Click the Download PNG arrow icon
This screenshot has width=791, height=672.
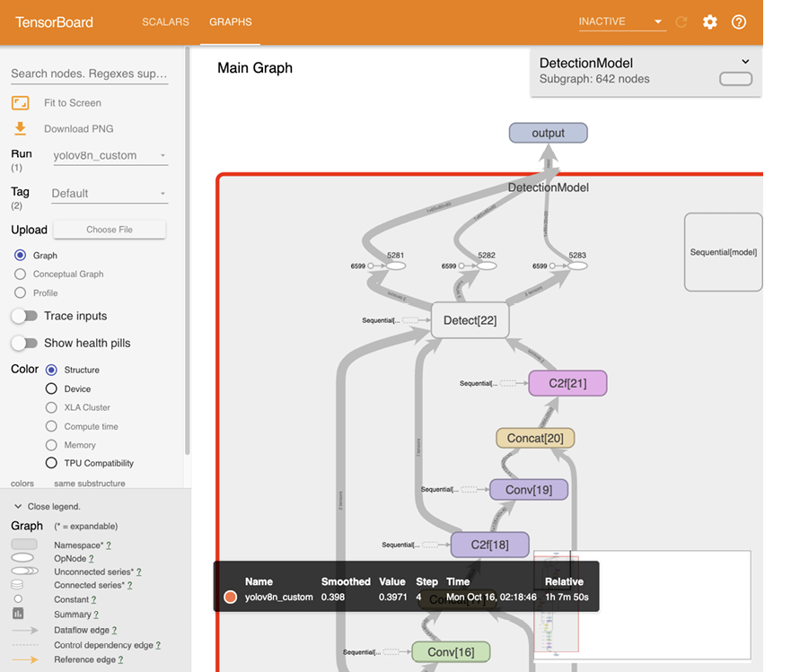pos(20,128)
